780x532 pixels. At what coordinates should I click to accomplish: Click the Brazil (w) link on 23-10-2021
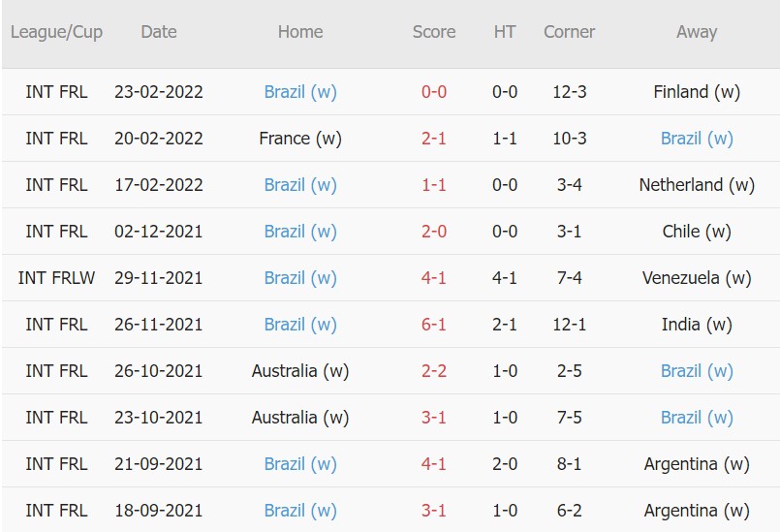[697, 418]
